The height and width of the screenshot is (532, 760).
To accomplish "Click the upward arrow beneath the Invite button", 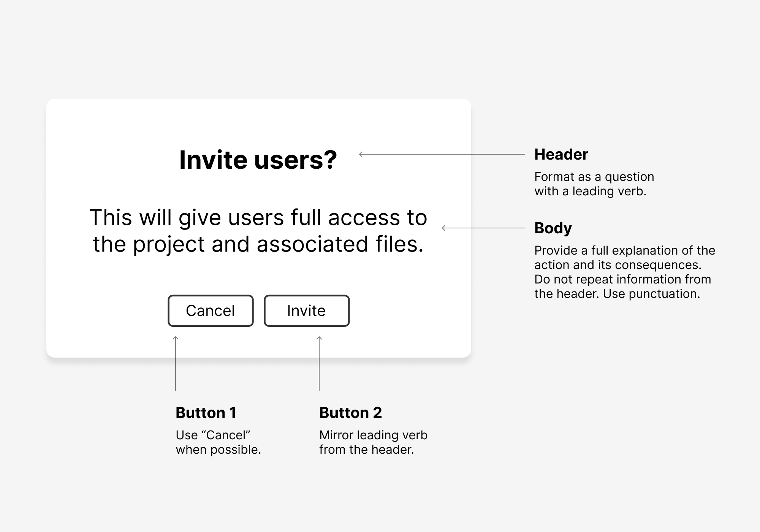I will pyautogui.click(x=319, y=363).
